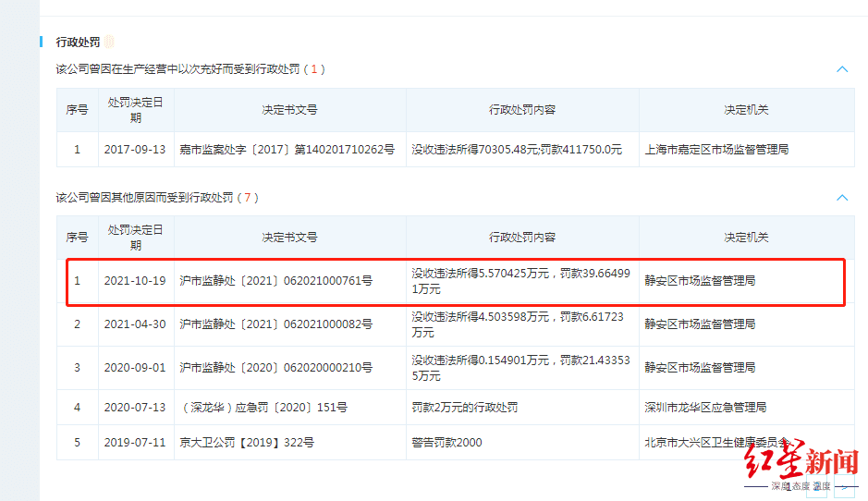Click authority 上海市嘉定区市场监督管理局

717,150
